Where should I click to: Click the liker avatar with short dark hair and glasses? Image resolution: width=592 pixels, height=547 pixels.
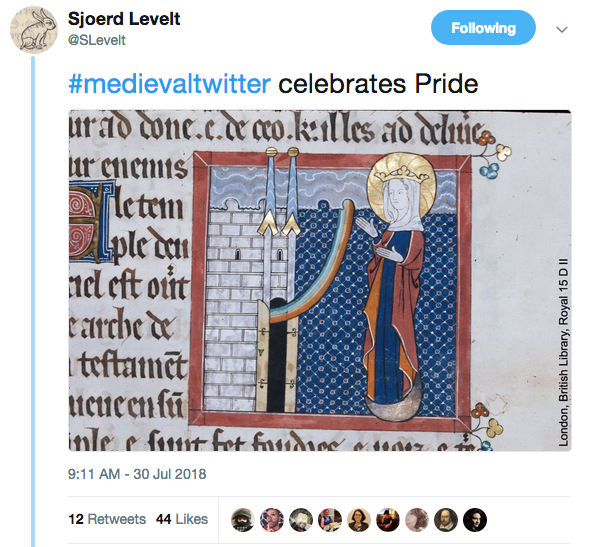[x=359, y=520]
